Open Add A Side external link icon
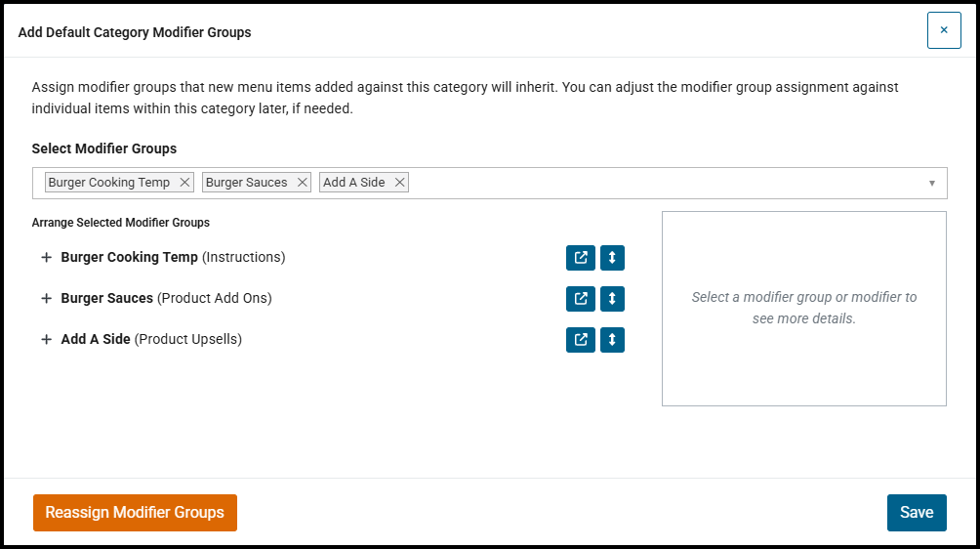Image resolution: width=980 pixels, height=549 pixels. coord(581,340)
